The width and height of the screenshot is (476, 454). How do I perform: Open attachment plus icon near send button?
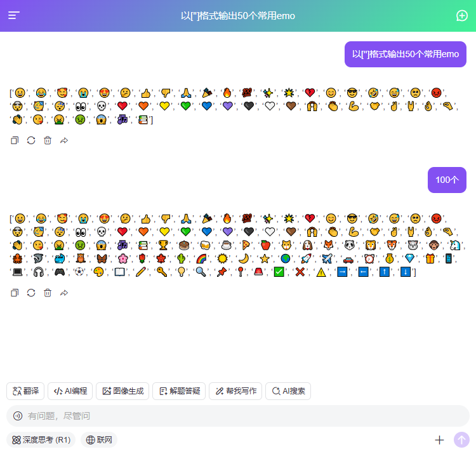(439, 440)
